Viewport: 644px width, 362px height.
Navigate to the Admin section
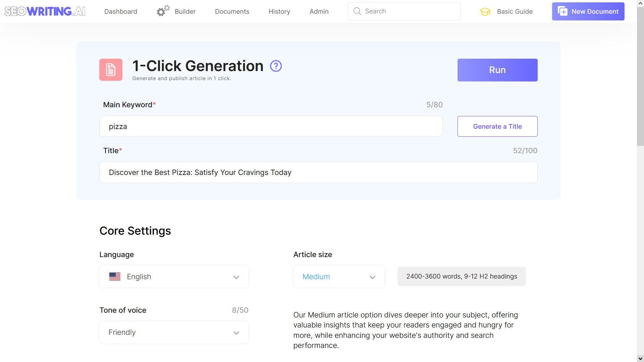[x=319, y=11]
